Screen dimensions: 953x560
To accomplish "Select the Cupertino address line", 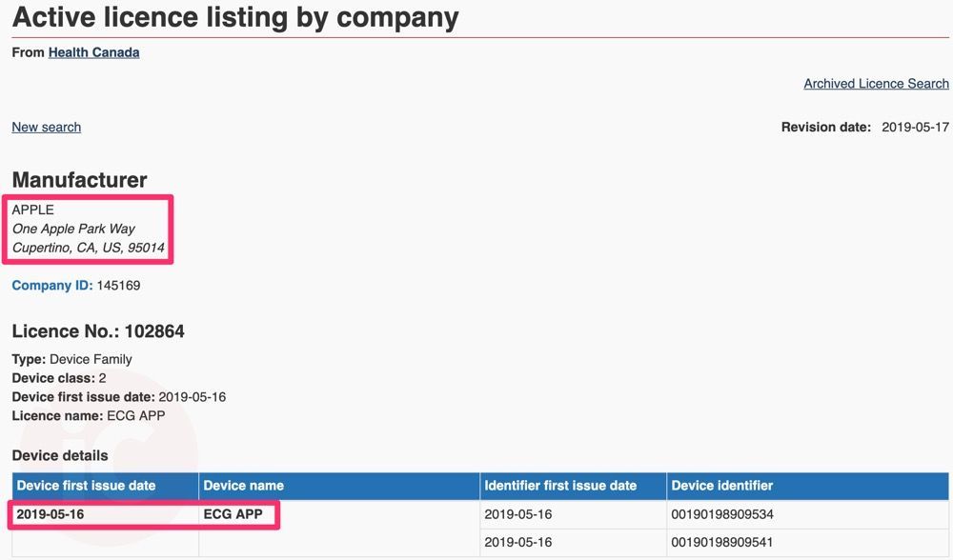I will (88, 249).
